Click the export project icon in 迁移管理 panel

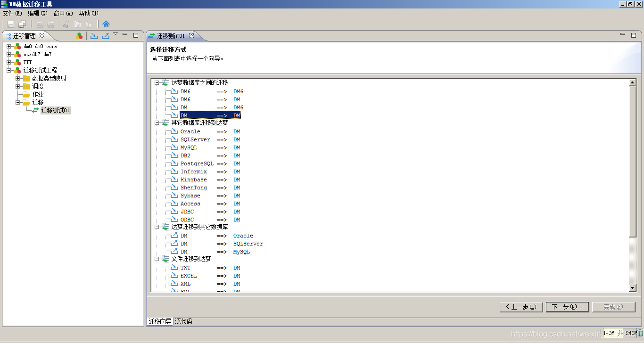(106, 36)
